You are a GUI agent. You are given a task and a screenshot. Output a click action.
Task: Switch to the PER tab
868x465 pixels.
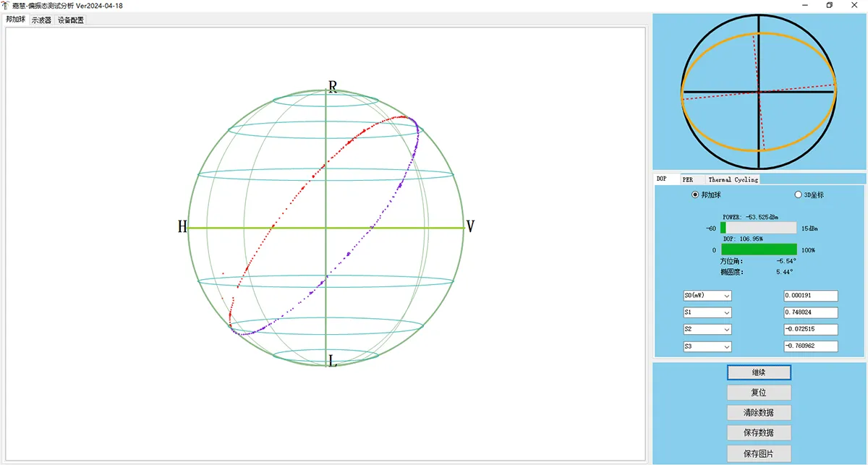[688, 179]
